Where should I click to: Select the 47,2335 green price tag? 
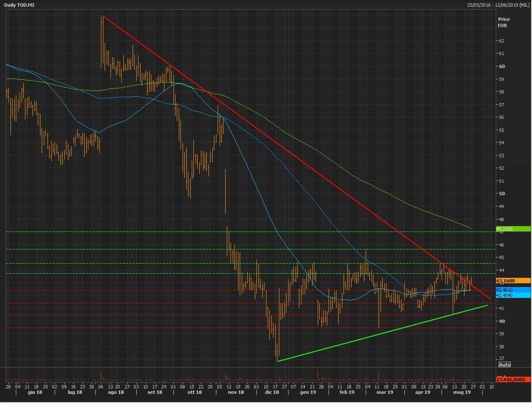[x=513, y=229]
